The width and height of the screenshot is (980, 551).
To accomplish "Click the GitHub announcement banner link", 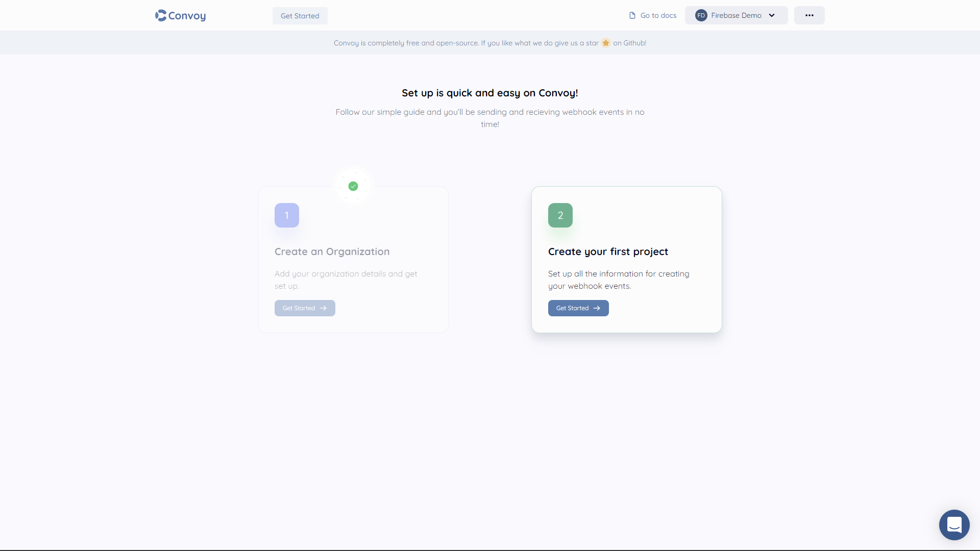I will (490, 43).
